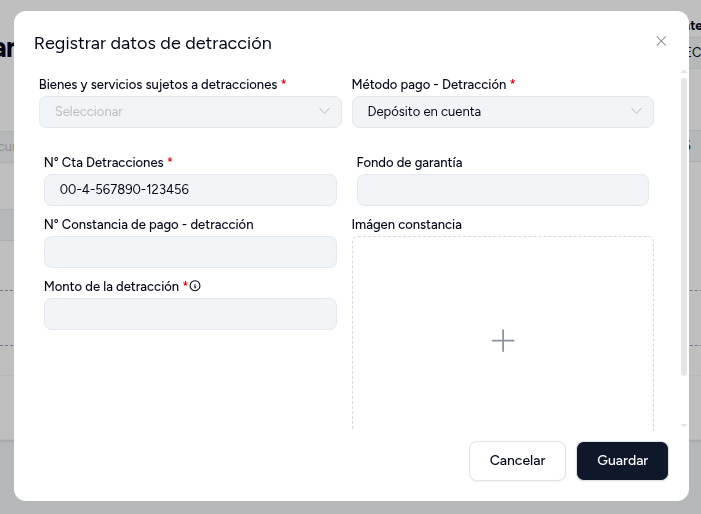Click the label N° Cta Detracciones
Viewport: 701px width, 514px height.
click(104, 163)
